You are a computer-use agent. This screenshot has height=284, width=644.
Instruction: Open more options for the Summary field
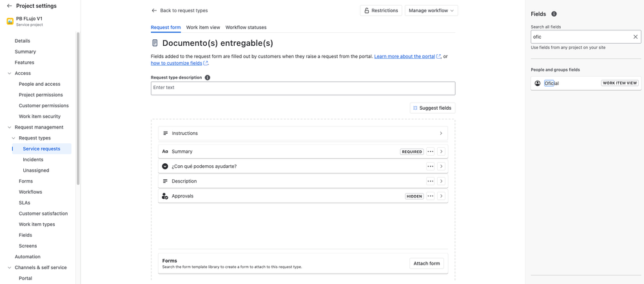point(430,152)
